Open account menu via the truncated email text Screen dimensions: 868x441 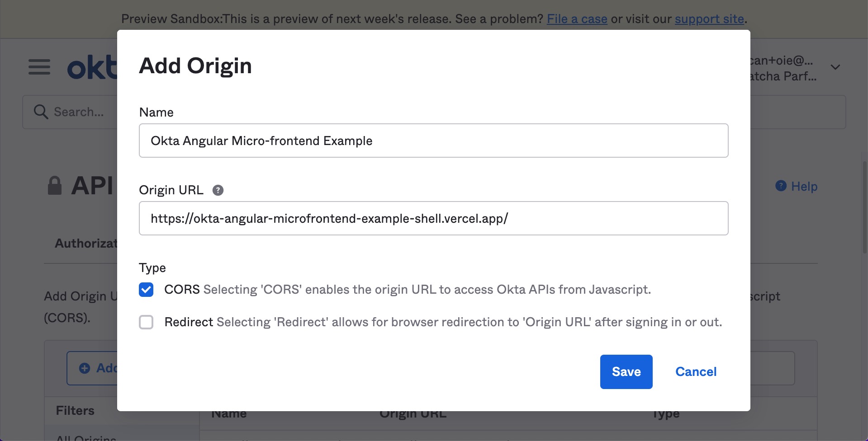tap(781, 61)
